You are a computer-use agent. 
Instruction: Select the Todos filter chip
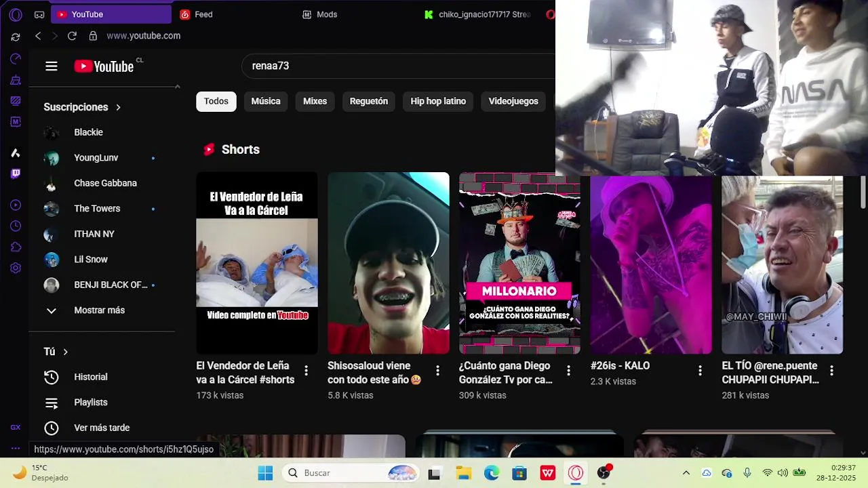click(216, 102)
